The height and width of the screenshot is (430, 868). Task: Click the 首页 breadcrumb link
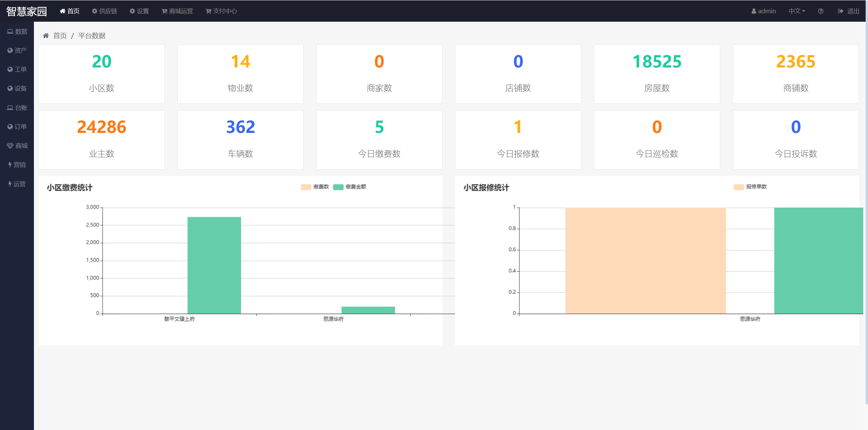tap(60, 36)
